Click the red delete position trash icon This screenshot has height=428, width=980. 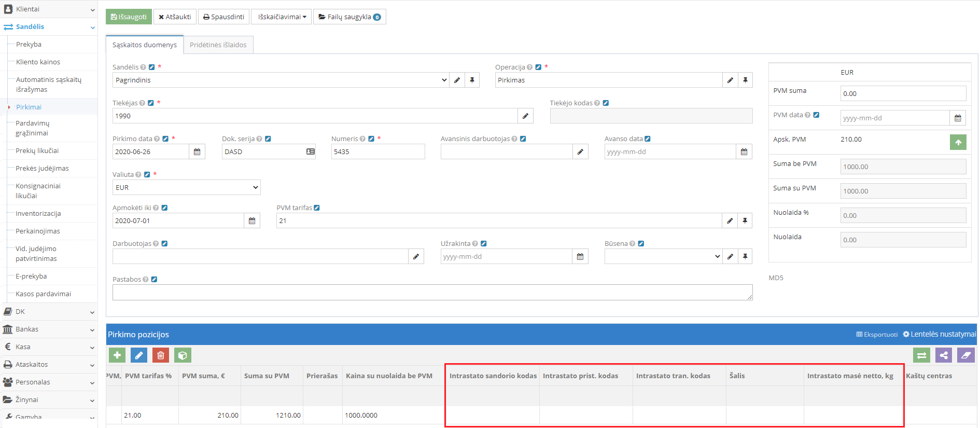(161, 355)
